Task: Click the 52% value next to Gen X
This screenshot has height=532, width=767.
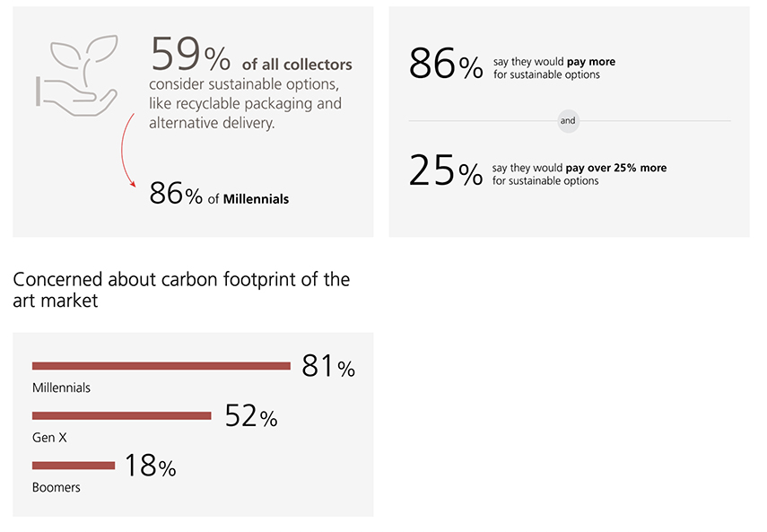Action: tap(251, 416)
